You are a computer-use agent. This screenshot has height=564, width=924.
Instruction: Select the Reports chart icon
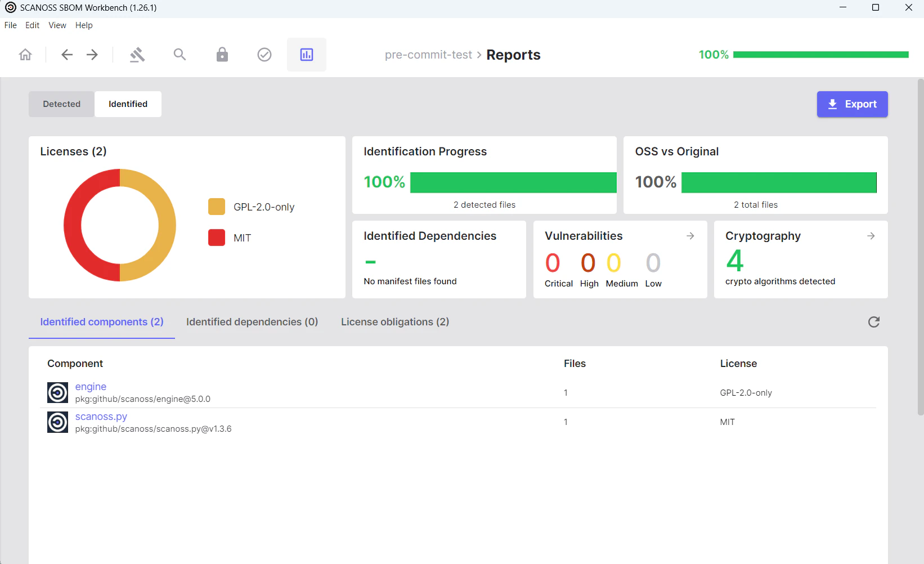307,55
